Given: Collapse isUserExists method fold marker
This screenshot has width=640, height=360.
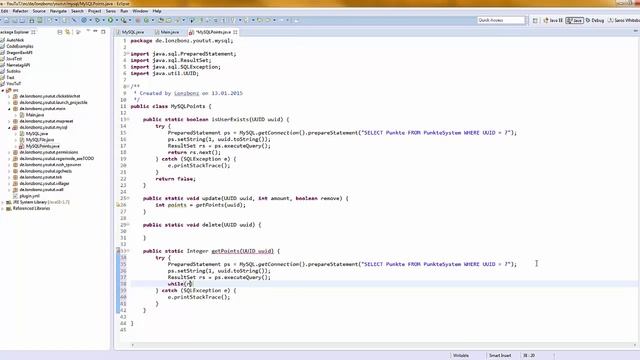Looking at the screenshot, I should (x=128, y=119).
